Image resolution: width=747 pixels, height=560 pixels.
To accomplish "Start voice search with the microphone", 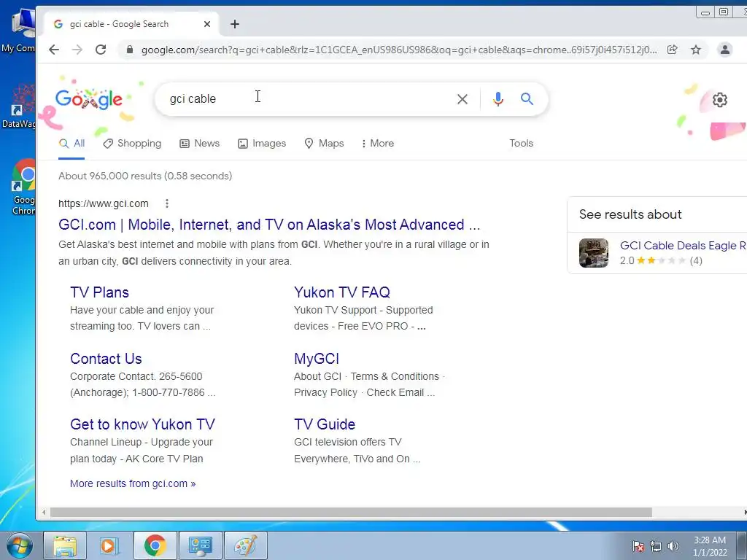I will (x=498, y=99).
